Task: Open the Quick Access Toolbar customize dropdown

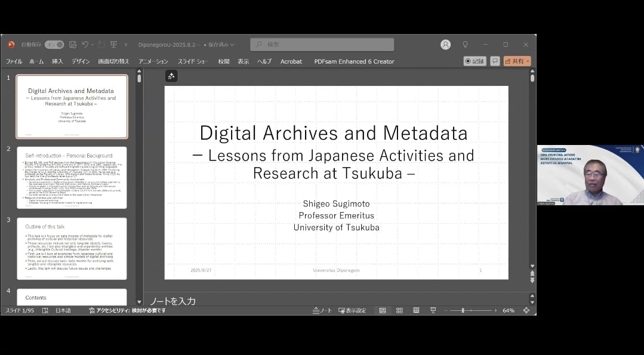Action: pos(126,45)
